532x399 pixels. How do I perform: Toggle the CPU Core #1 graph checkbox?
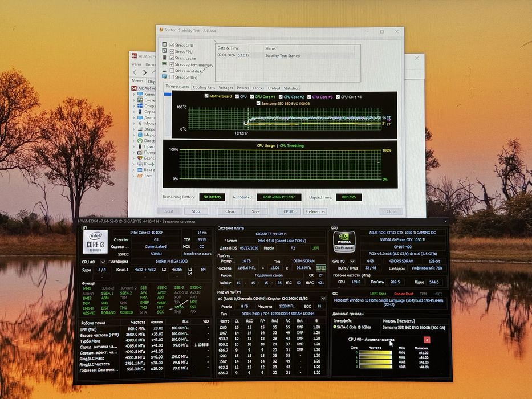252,96
